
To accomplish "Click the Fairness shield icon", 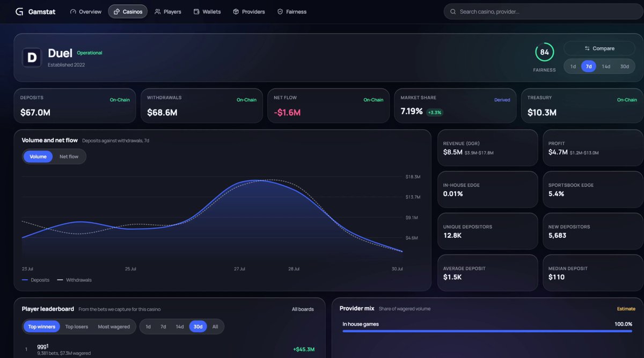I will point(280,11).
